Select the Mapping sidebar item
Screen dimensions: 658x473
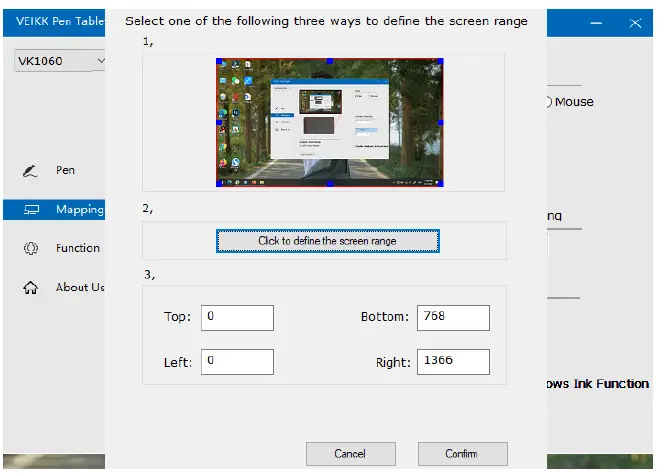coord(54,209)
